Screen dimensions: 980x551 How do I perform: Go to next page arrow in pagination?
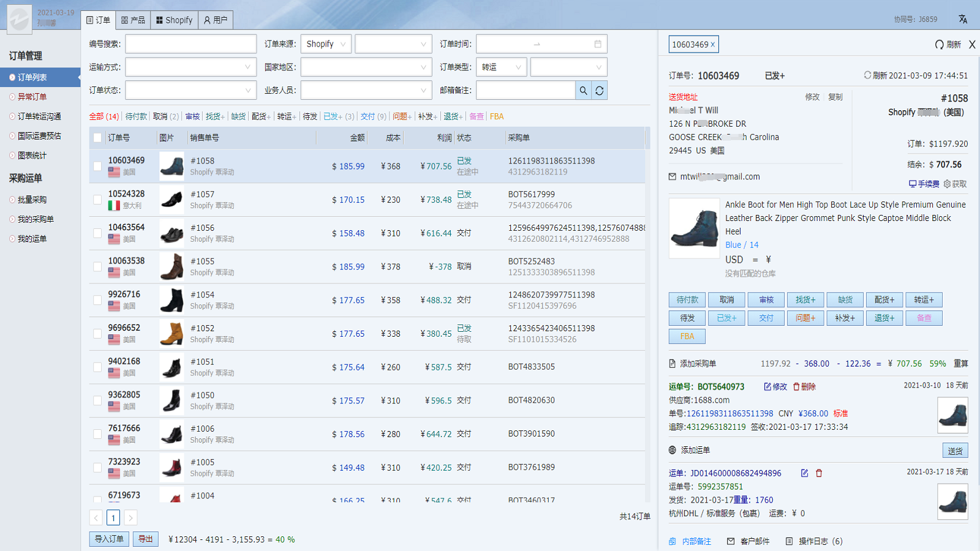click(x=130, y=518)
